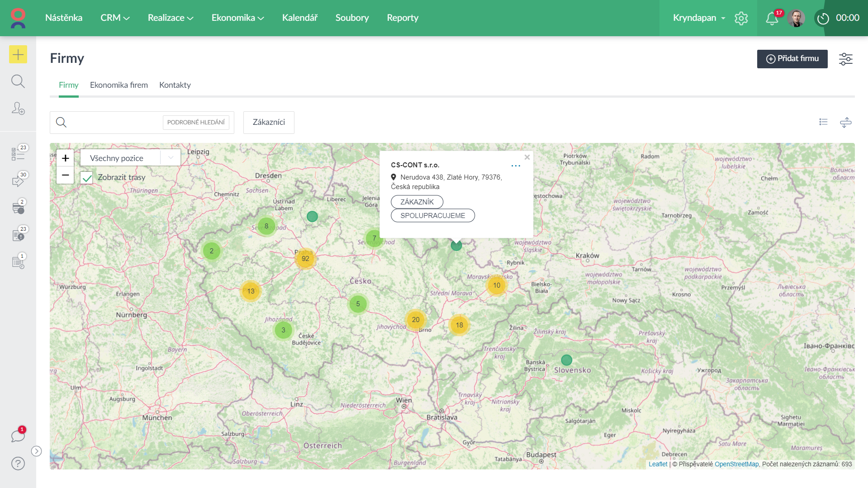Open the settings gear icon
The width and height of the screenshot is (868, 488).
(741, 18)
